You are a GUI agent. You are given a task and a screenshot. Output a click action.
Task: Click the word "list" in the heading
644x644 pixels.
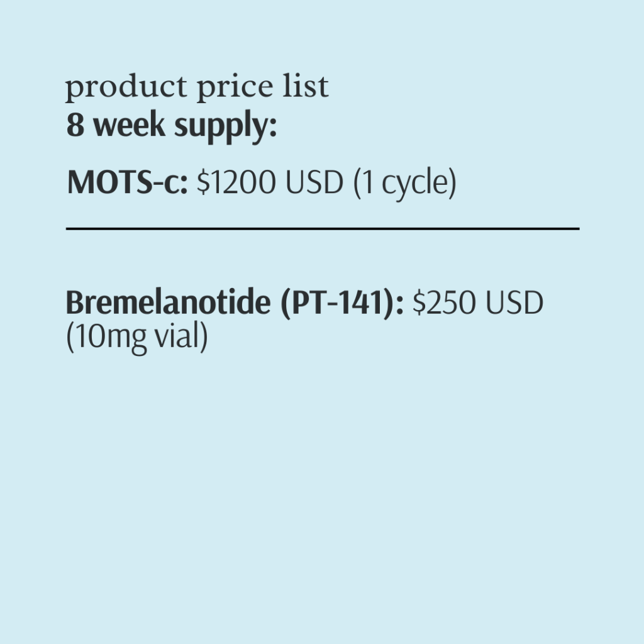pyautogui.click(x=306, y=86)
